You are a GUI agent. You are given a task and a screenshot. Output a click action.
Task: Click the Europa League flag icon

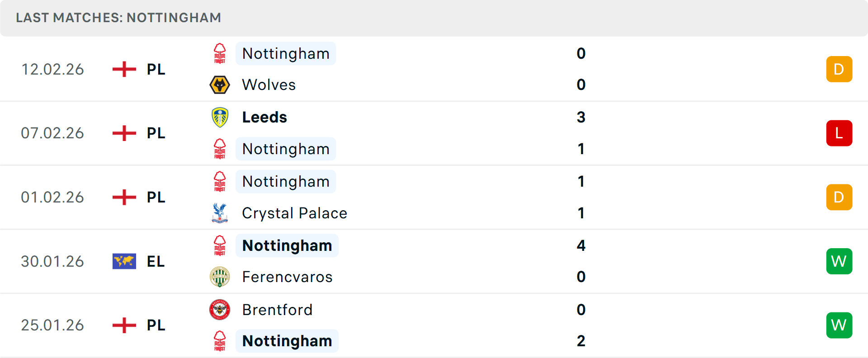(x=124, y=261)
